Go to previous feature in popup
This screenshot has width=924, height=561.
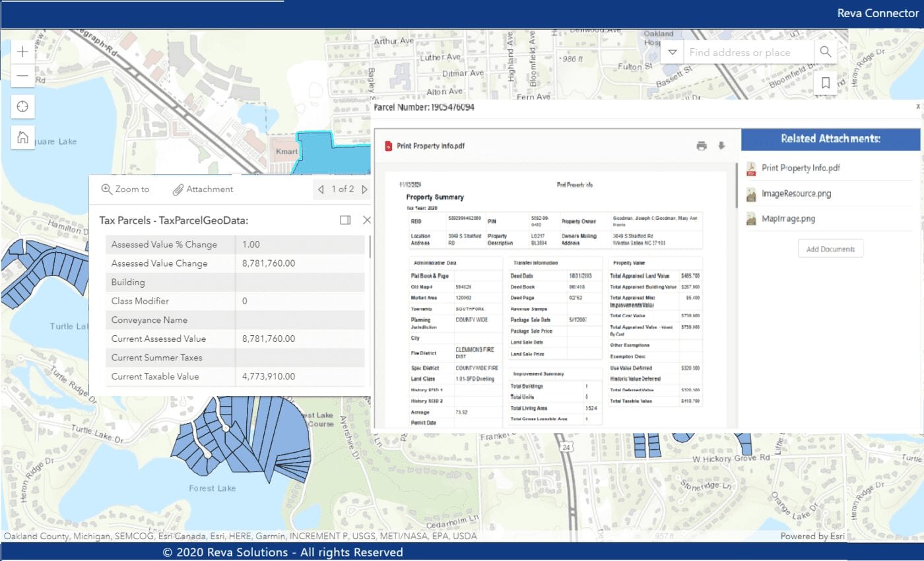[x=321, y=189]
